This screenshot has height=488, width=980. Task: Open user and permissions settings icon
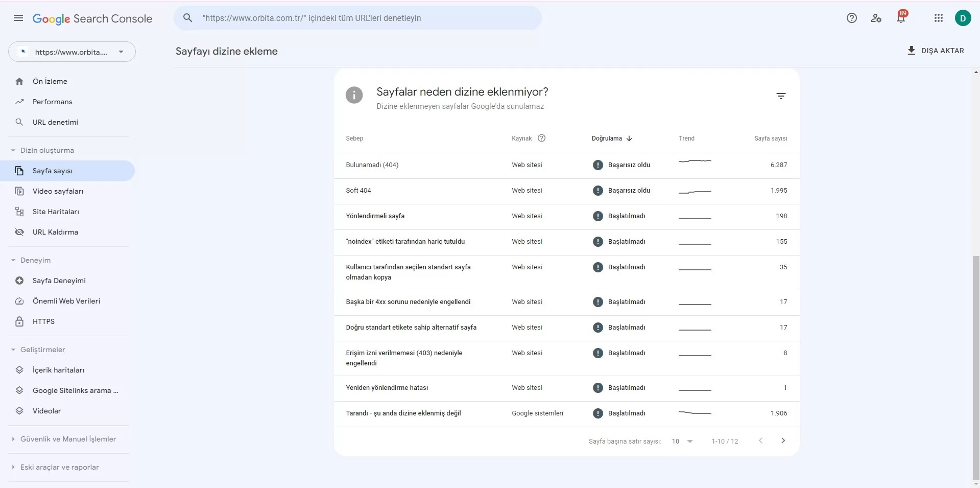[876, 18]
